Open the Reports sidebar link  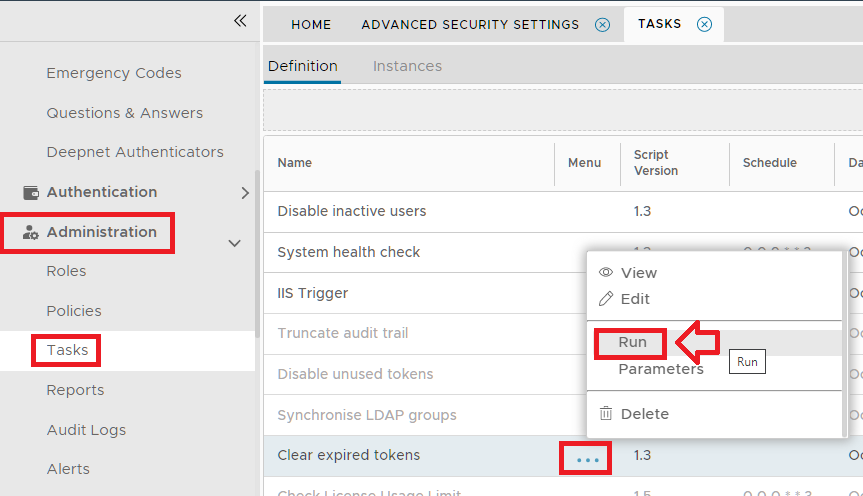[75, 390]
